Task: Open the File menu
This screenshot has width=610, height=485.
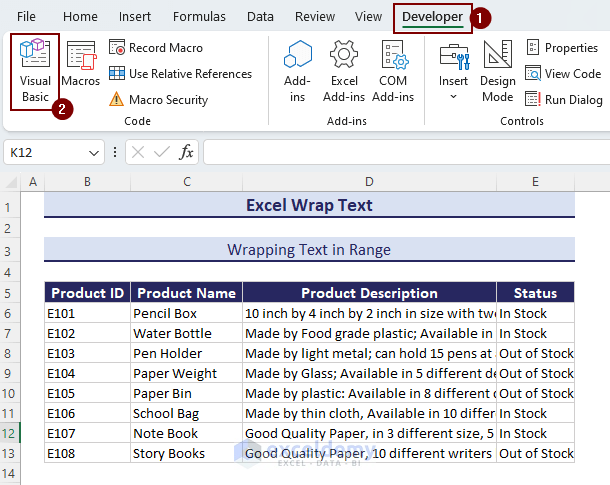Action: (x=27, y=17)
